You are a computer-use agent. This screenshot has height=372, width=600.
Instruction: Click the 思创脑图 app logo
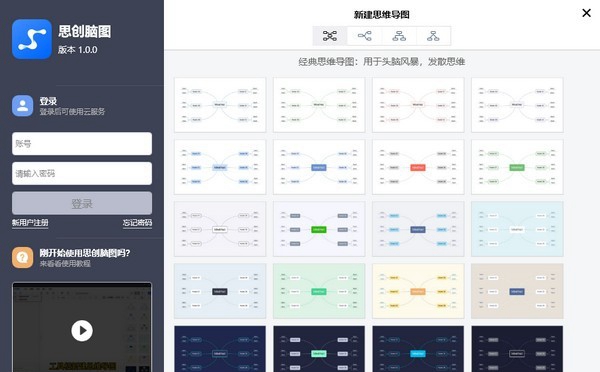click(32, 39)
